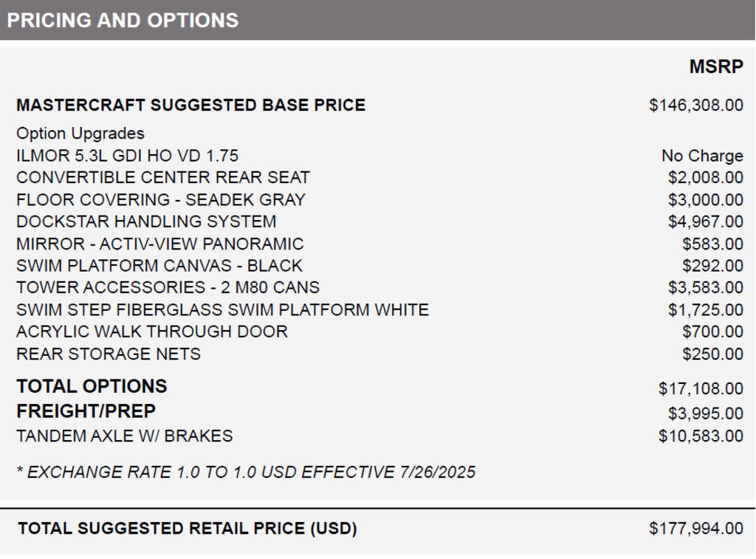
Task: Select the Tandem Axle W/ Brakes line
Action: click(124, 436)
